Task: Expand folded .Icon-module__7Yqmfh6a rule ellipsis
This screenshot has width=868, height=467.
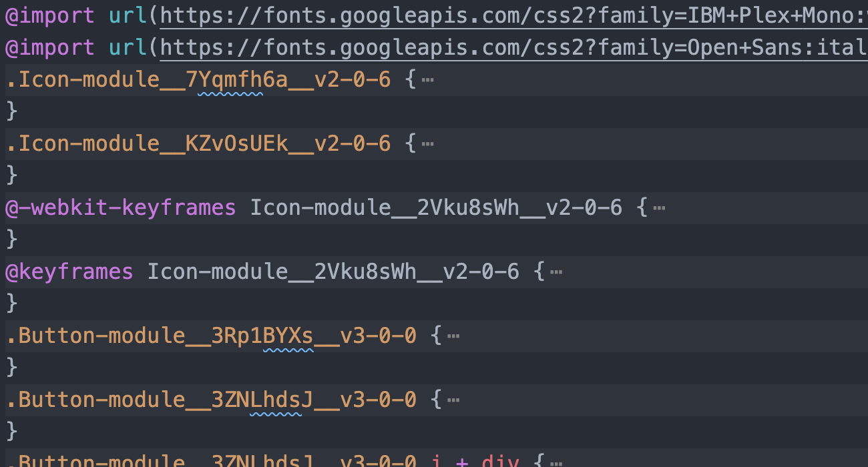Action: pos(428,81)
